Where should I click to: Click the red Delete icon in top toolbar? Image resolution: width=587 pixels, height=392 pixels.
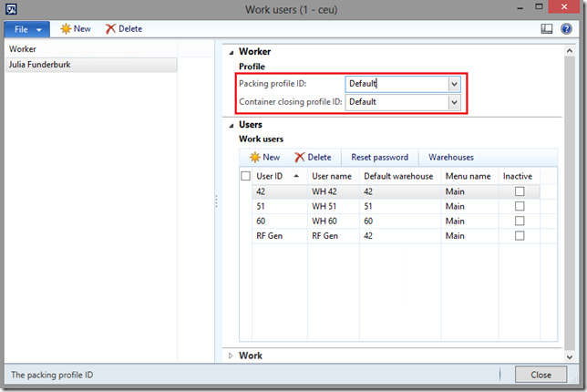click(111, 28)
